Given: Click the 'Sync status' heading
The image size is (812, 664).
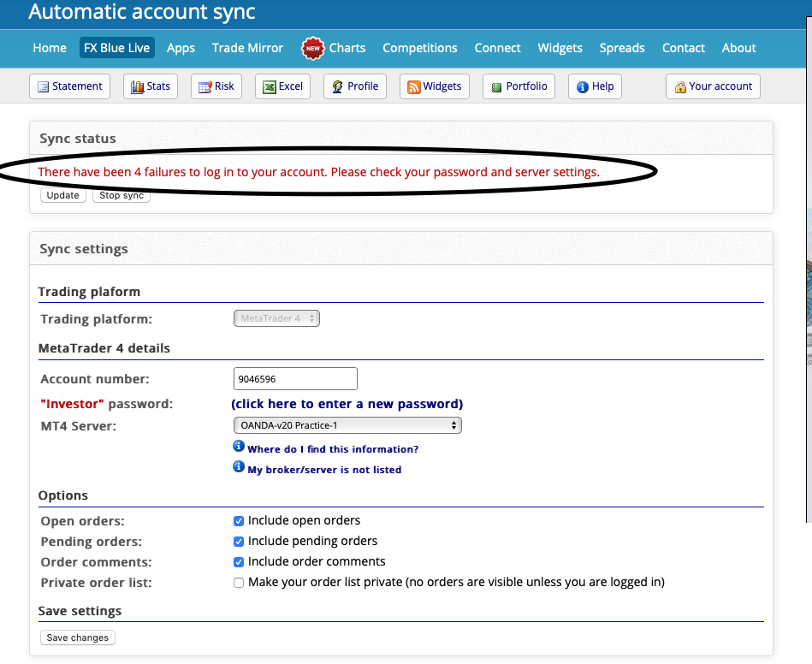Looking at the screenshot, I should [x=78, y=139].
